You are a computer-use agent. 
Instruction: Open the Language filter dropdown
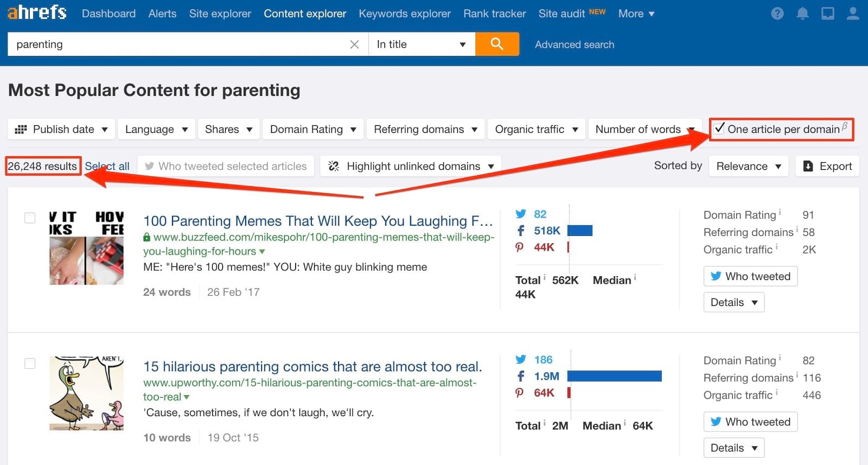click(x=156, y=129)
